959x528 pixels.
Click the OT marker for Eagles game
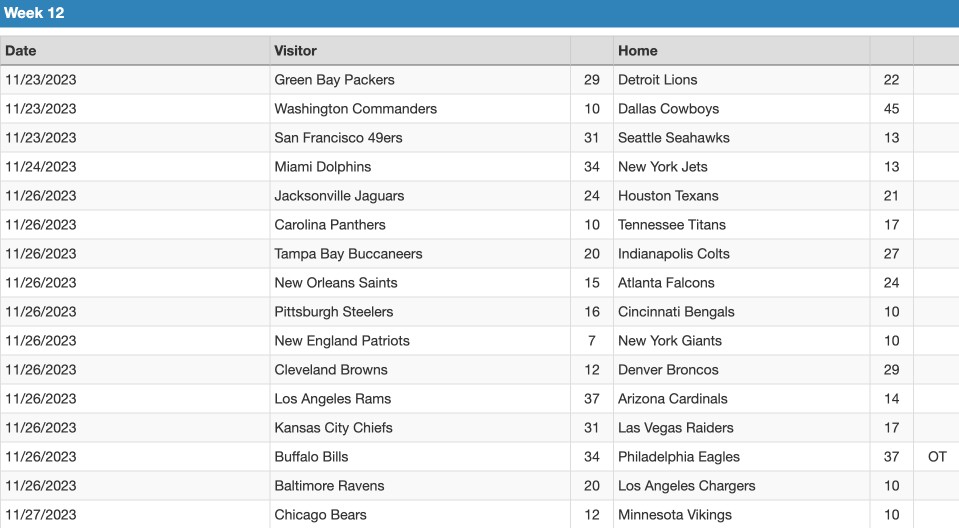(x=937, y=457)
